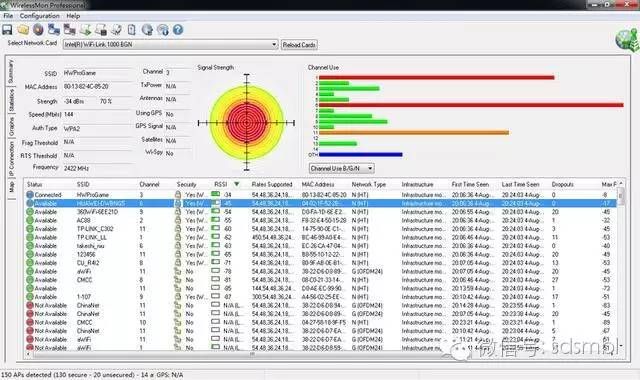Click the globe toolbar icon beside the help icon
Screen dimensions: 640x380
[x=147, y=29]
